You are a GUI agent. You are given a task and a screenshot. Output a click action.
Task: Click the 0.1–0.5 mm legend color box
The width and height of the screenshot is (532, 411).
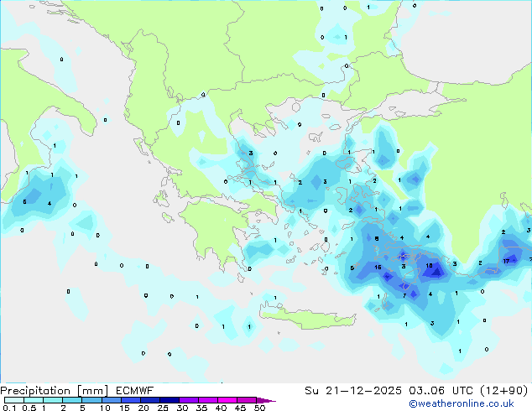pyautogui.click(x=14, y=400)
